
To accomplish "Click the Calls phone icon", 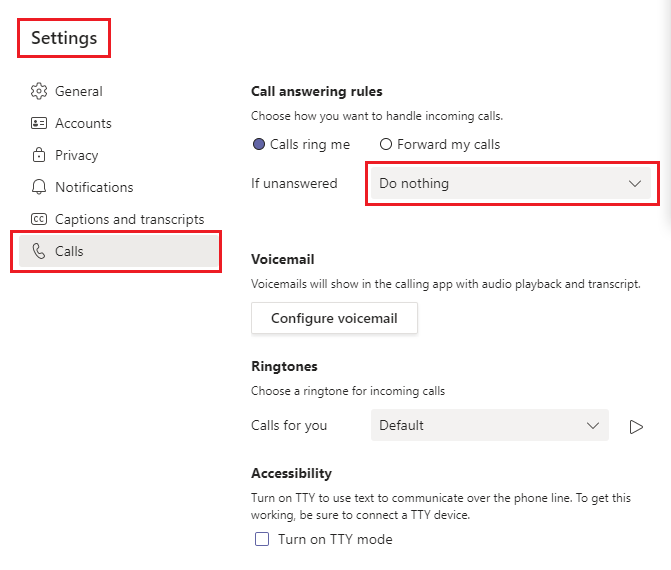I will coord(39,251).
